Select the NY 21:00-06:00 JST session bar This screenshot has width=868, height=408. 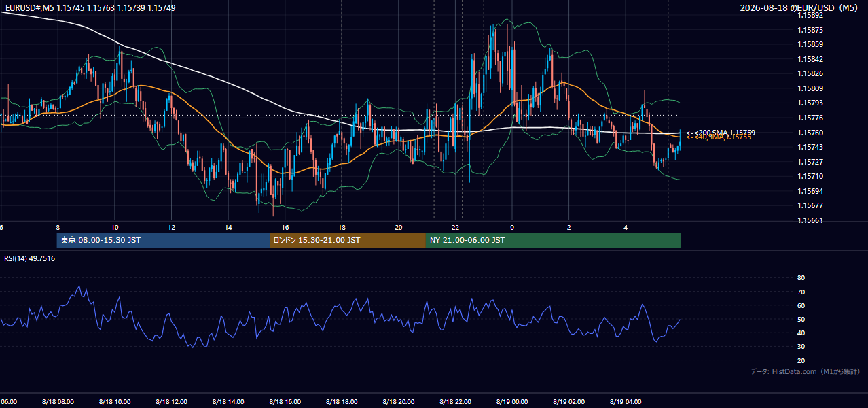tap(554, 240)
